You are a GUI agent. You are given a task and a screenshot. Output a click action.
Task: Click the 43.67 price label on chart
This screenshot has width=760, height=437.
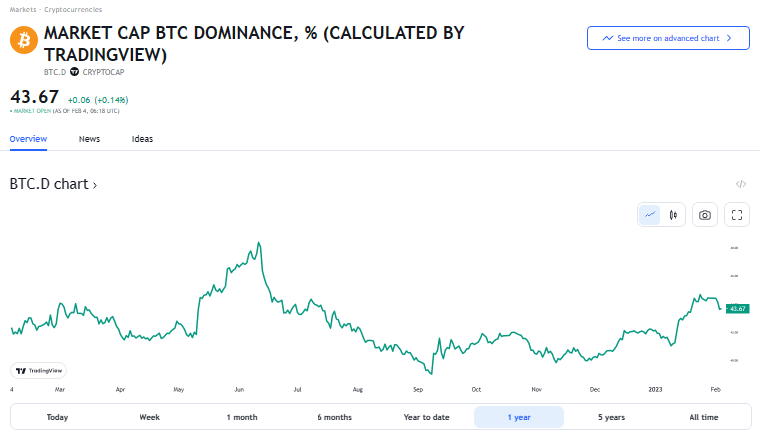click(737, 309)
